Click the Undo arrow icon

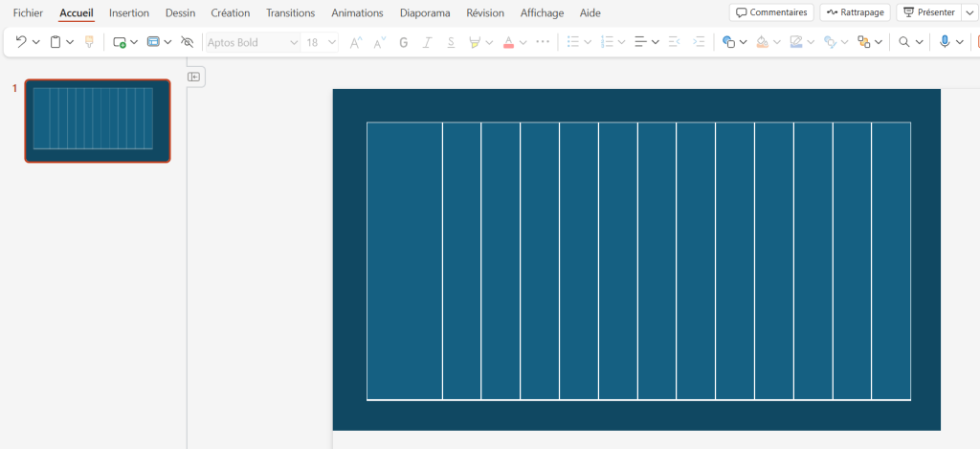[x=21, y=42]
